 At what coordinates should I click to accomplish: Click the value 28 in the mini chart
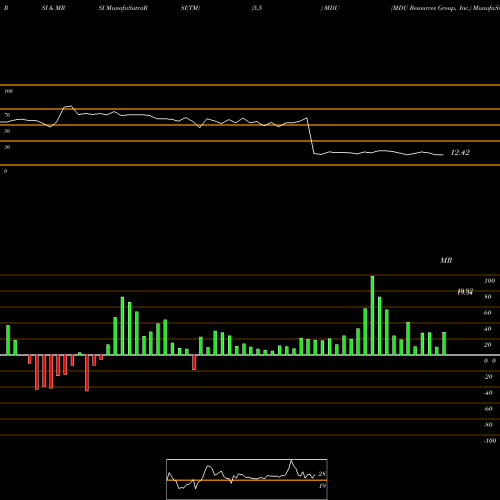[322, 474]
